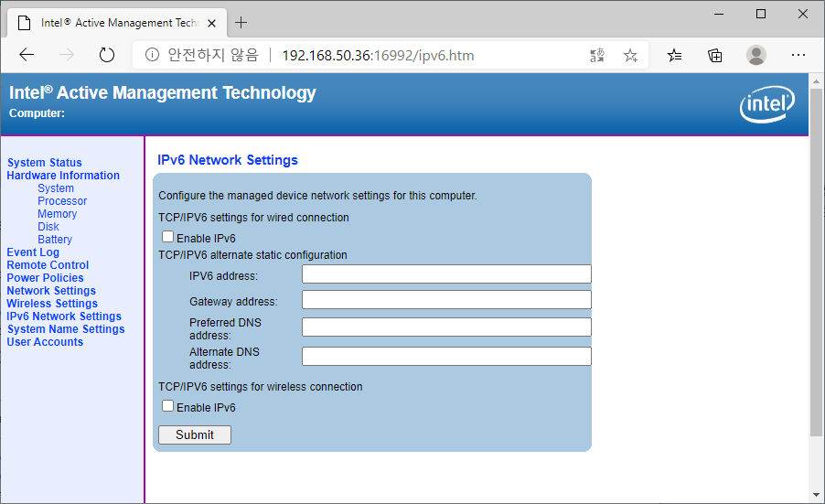View site security info icon
This screenshot has width=825, height=504.
(152, 55)
